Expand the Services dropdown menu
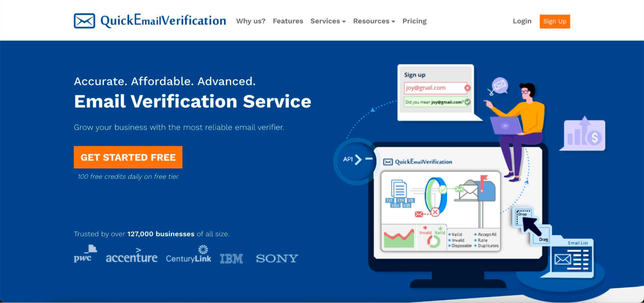The image size is (644, 303). coord(328,21)
